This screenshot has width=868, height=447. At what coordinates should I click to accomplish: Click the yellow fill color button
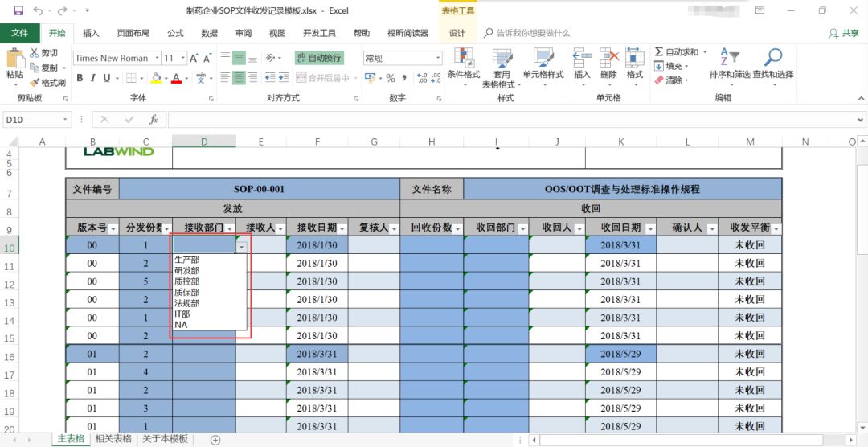click(x=154, y=78)
